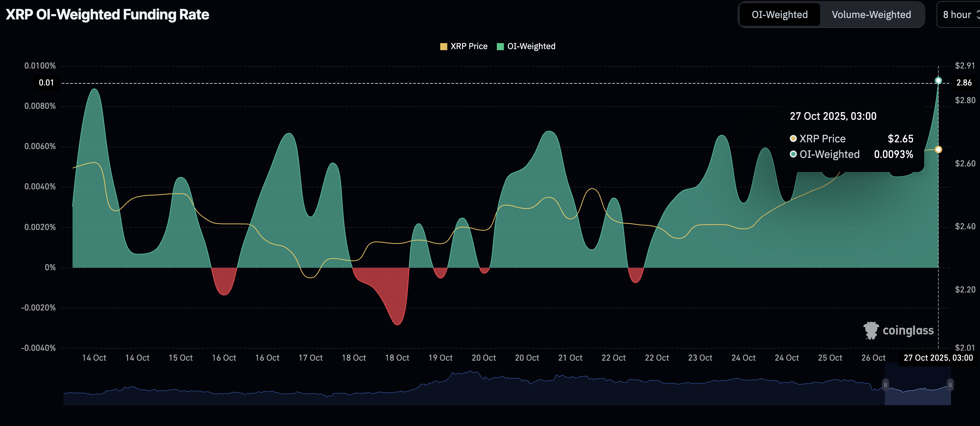Click the OI-Weighted legend label
This screenshot has width=980, height=426.
pyautogui.click(x=531, y=46)
